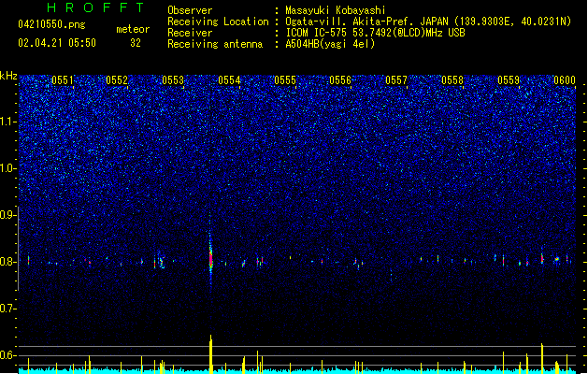Click the meteor count 32
The image size is (588, 374).
click(136, 43)
